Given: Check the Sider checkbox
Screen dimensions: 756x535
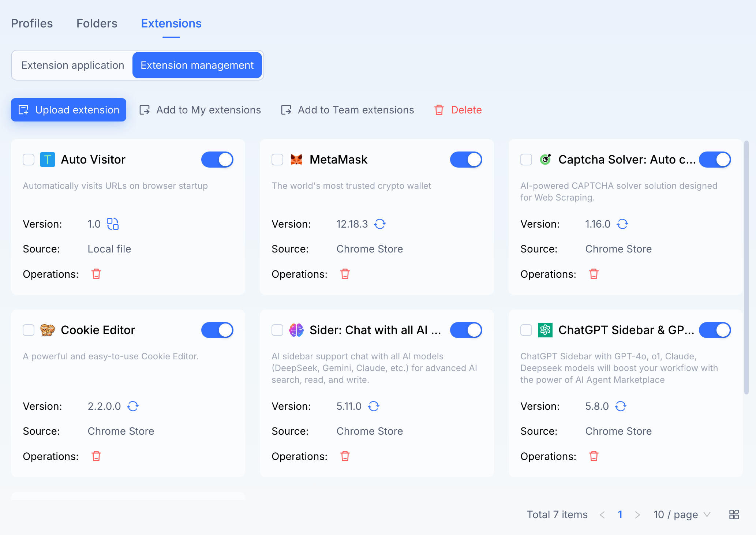Looking at the screenshot, I should (277, 330).
